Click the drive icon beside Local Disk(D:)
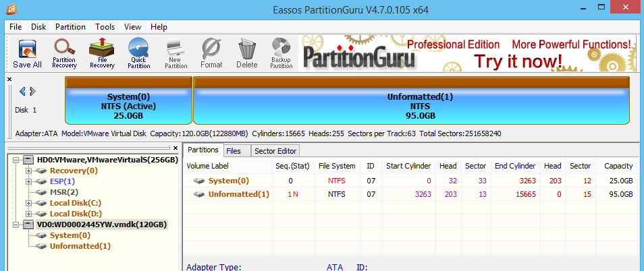 point(41,214)
